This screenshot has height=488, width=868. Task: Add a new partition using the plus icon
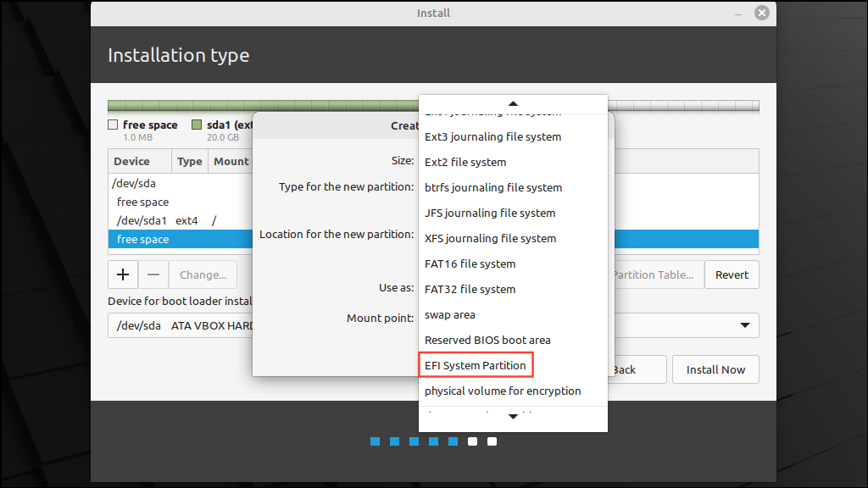[122, 274]
